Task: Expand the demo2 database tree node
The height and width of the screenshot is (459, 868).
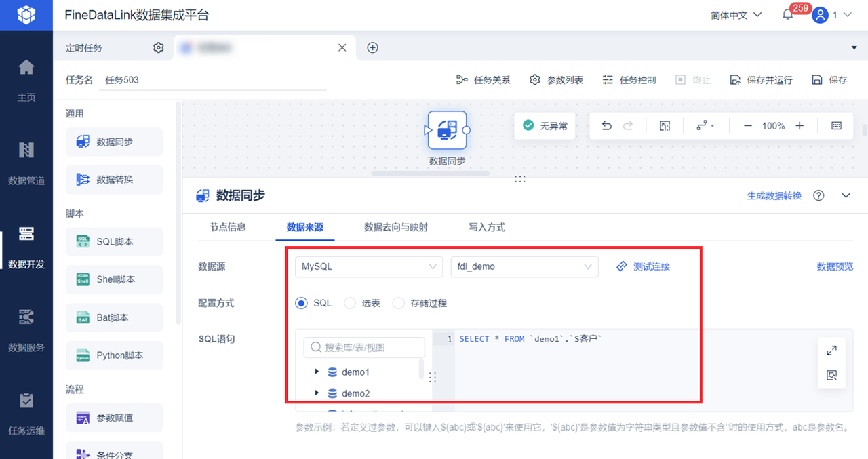Action: pyautogui.click(x=317, y=393)
